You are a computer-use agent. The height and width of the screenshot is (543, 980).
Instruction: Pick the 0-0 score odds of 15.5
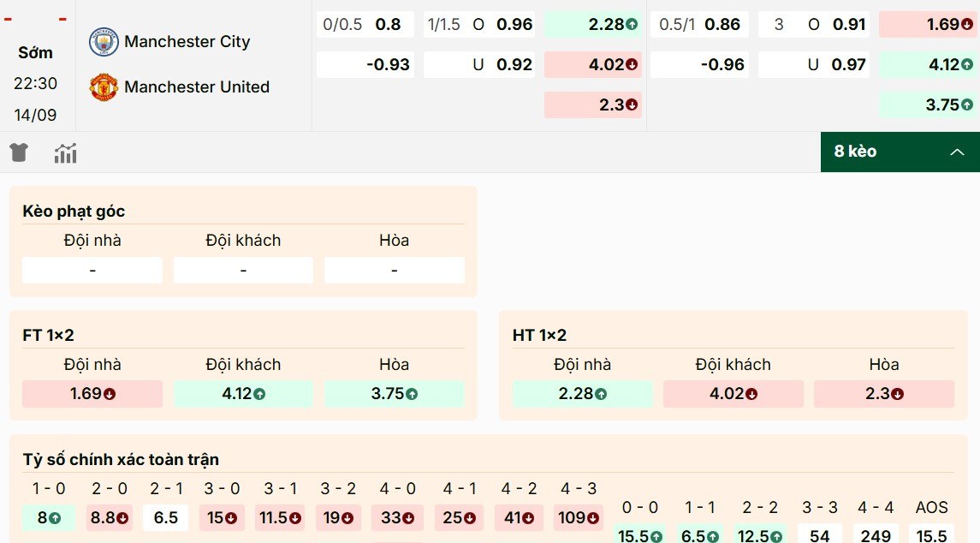[x=639, y=536]
